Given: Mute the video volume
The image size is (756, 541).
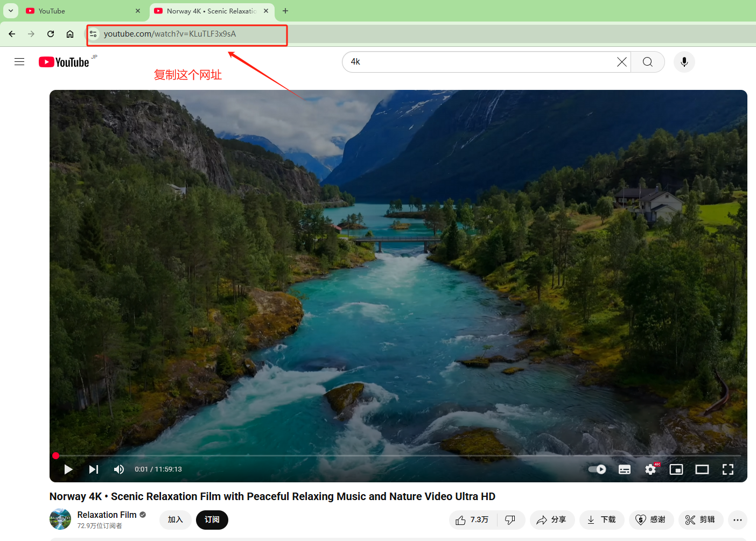Looking at the screenshot, I should 119,469.
